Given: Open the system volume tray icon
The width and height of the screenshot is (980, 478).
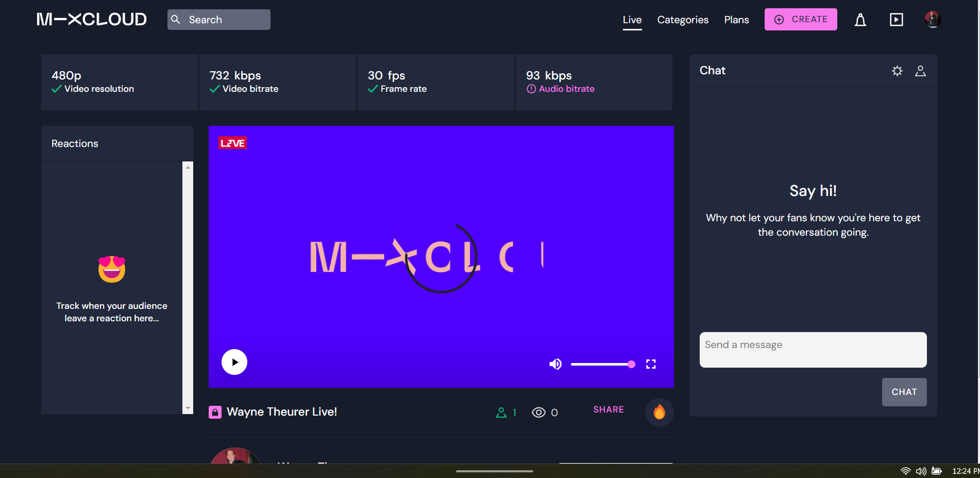Looking at the screenshot, I should coord(921,471).
